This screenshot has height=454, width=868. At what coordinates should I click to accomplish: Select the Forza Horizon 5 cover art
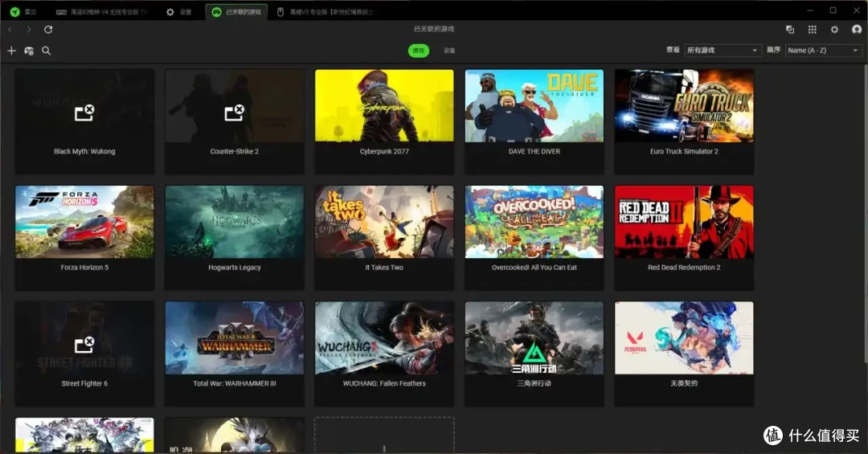[x=84, y=222]
